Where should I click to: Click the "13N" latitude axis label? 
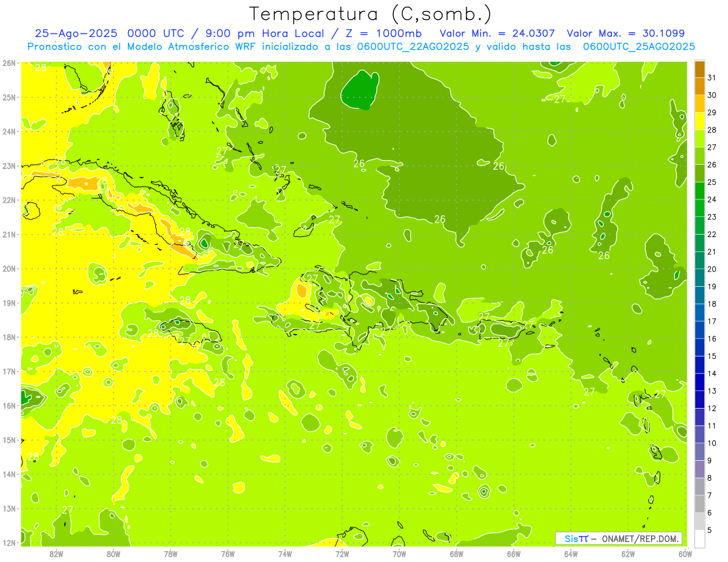click(9, 509)
